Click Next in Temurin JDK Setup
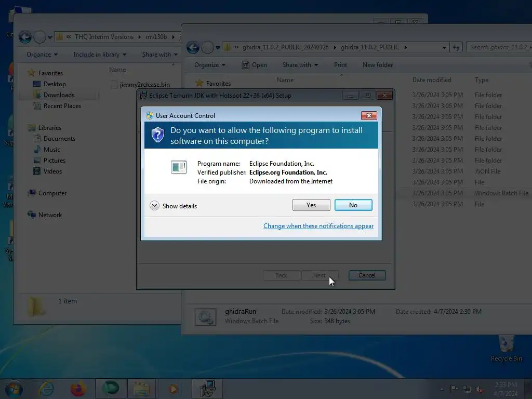The width and height of the screenshot is (532, 399). 320,275
